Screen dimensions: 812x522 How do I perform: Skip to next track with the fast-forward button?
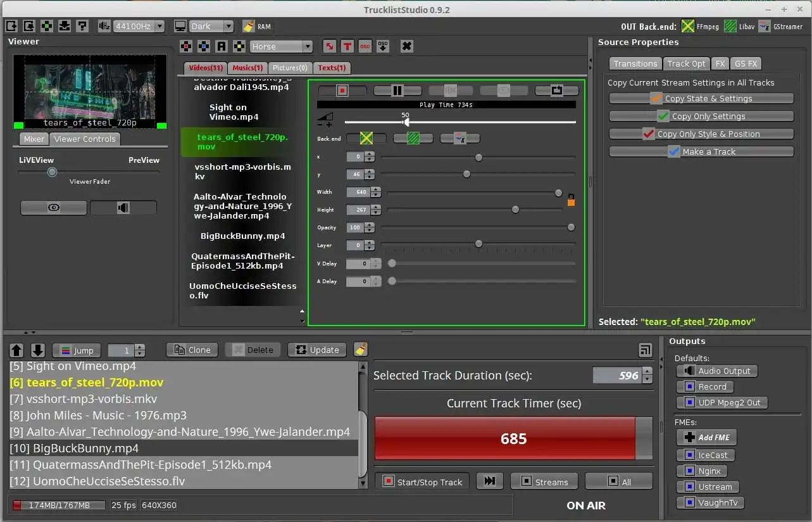[489, 481]
